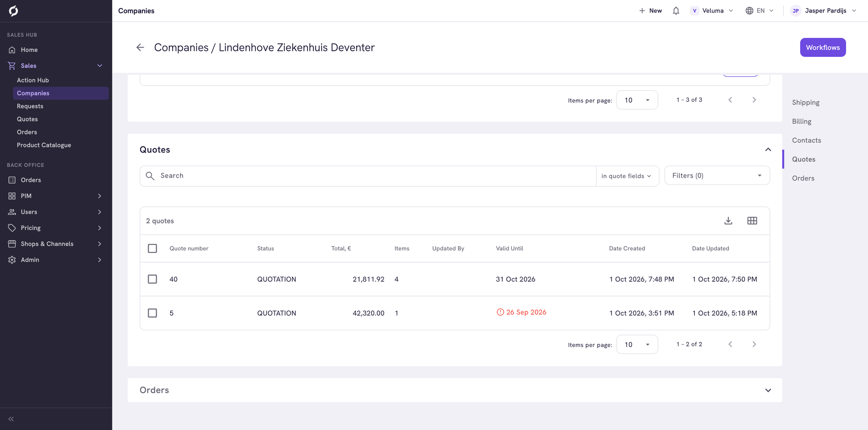The image size is (868, 430).
Task: Click the quotes Search field
Action: point(368,176)
